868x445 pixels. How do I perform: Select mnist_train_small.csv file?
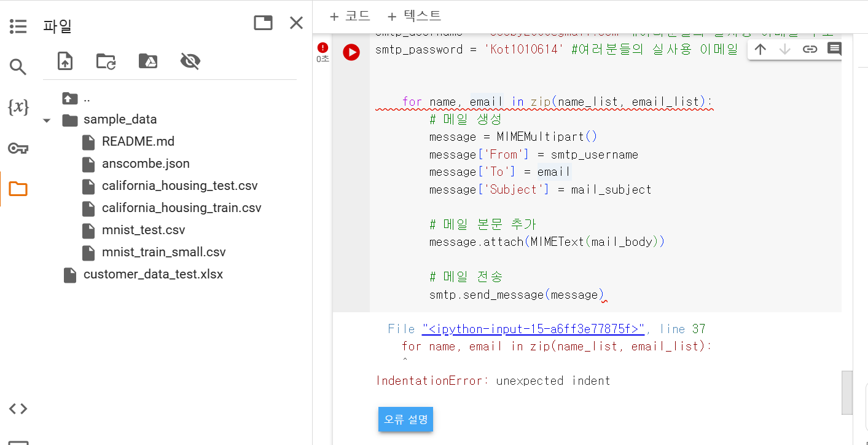[x=164, y=252]
